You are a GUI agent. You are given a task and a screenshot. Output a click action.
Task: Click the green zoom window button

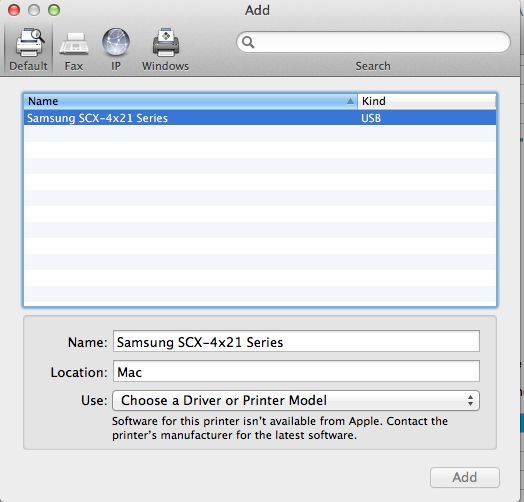coord(54,10)
